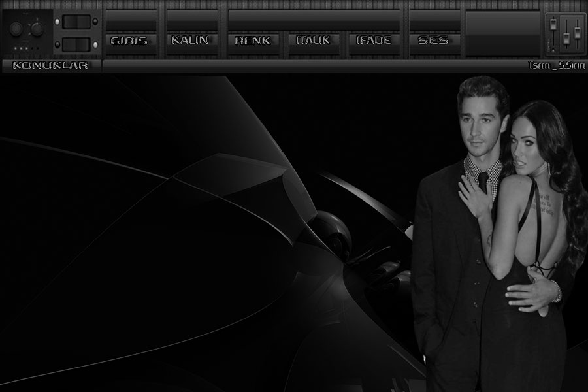
Task: Click the left mixer fader
Action: (x=553, y=25)
